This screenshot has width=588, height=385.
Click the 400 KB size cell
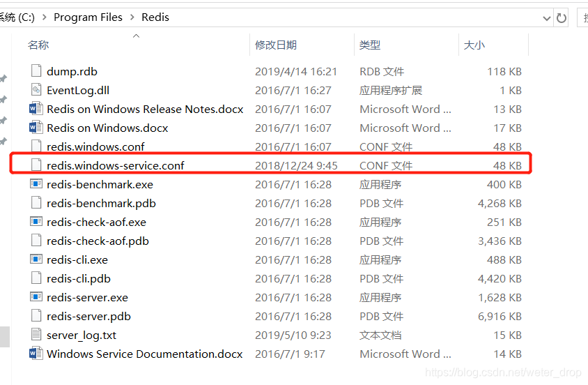coord(504,184)
